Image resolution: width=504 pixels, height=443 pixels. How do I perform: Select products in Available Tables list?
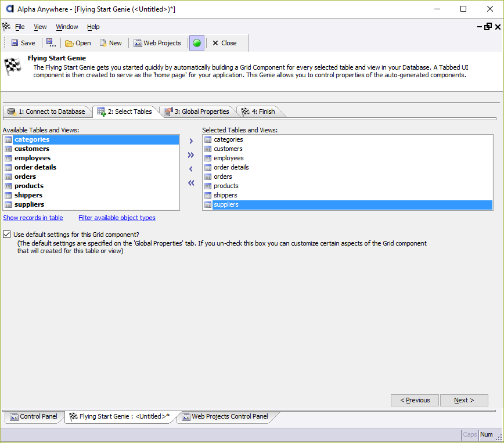[x=91, y=186]
